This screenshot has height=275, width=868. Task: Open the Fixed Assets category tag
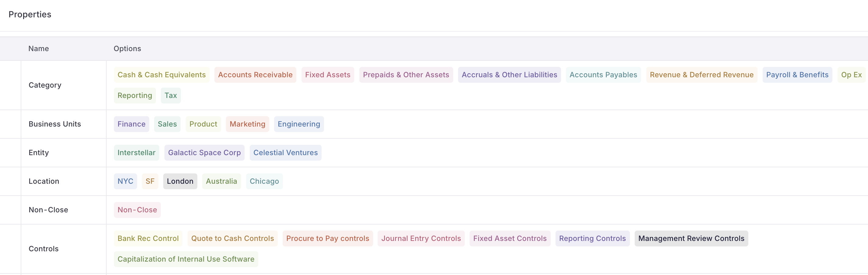click(327, 75)
